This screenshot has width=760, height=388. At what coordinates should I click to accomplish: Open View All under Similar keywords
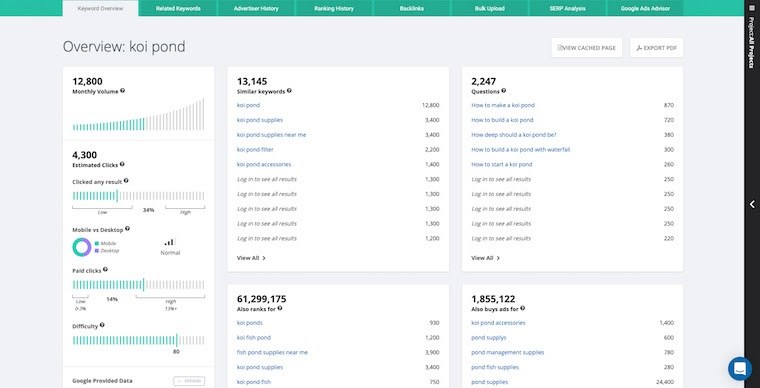point(251,258)
